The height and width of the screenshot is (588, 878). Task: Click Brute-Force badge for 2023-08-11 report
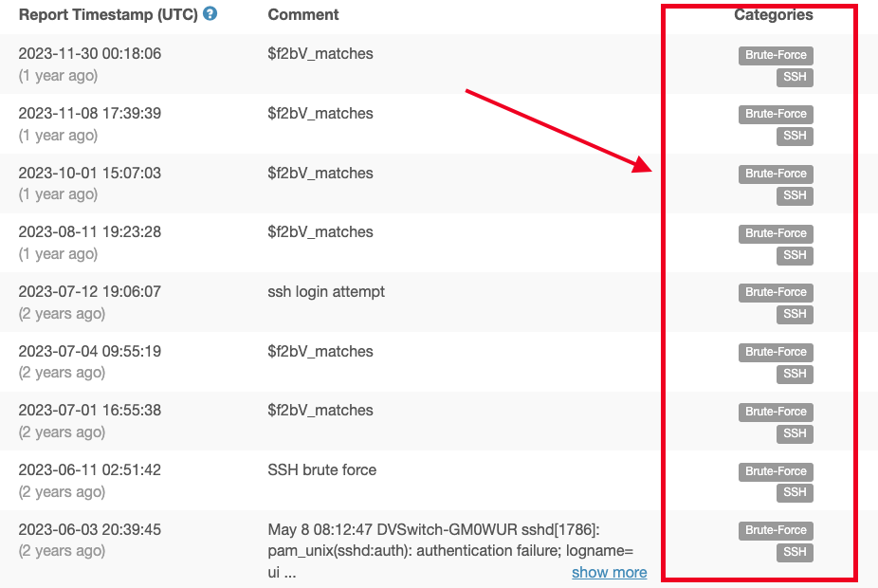[x=776, y=233]
